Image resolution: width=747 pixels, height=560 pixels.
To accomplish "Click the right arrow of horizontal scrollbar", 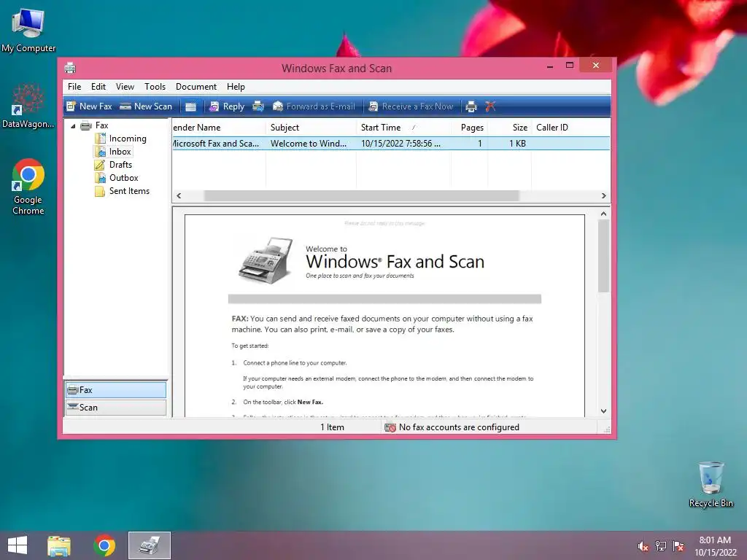I will pyautogui.click(x=603, y=195).
